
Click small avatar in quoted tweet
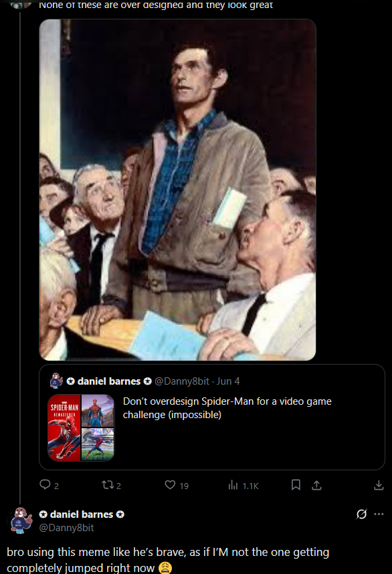point(56,381)
